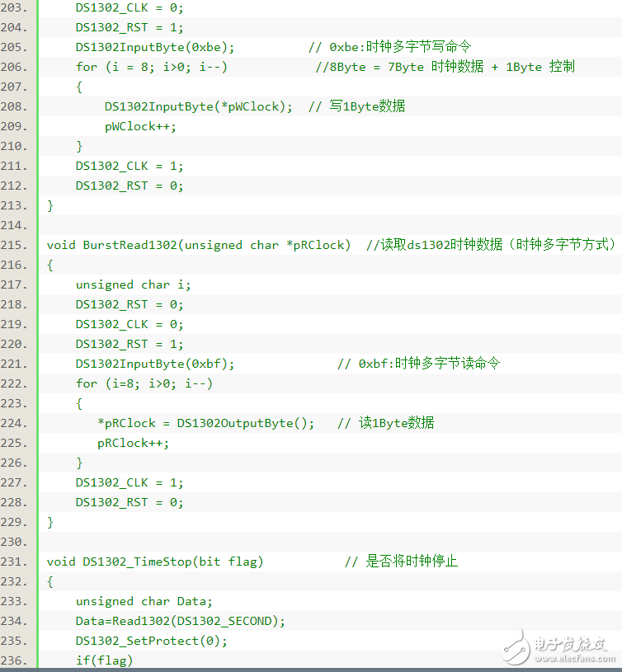Image resolution: width=622 pixels, height=672 pixels.
Task: Click 'void DS1302_TimeStop(bit flag)' declaration
Action: [155, 562]
